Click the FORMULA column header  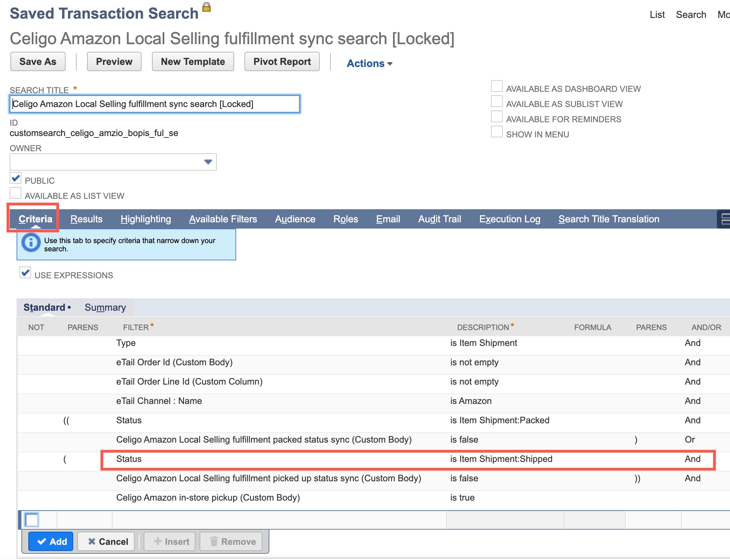pyautogui.click(x=593, y=327)
